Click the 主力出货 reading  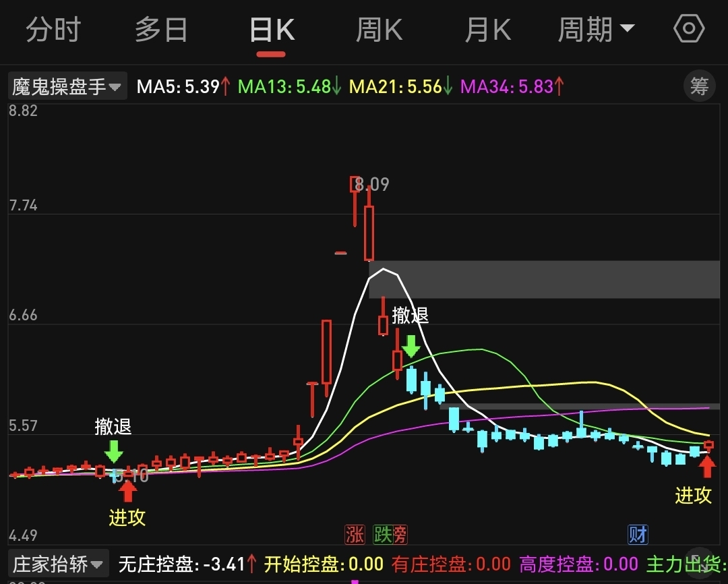(x=687, y=564)
